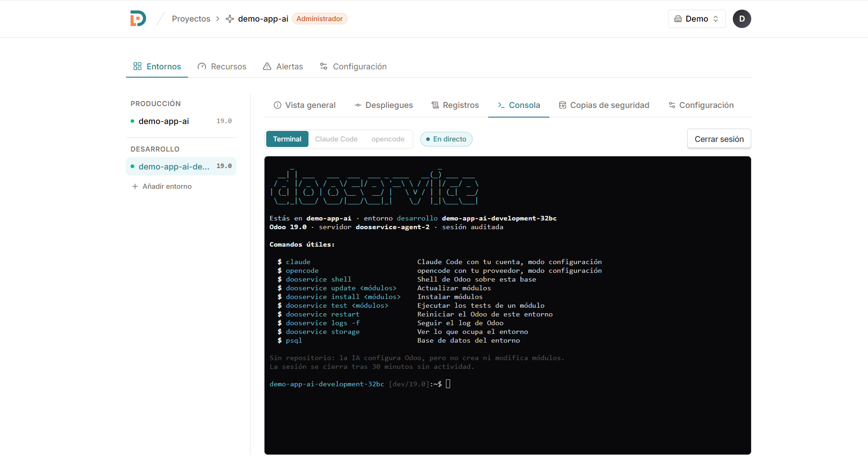The height and width of the screenshot is (474, 868).
Task: Click the DESARROLLO section heading
Action: click(155, 149)
